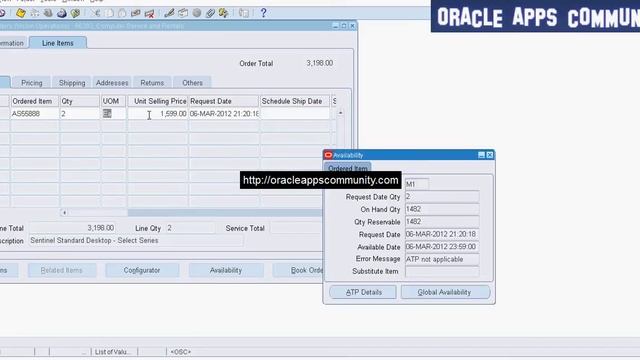Viewport: 640px width, 360px height.
Task: Click the Attachments paperclip icon
Action: pos(210,13)
